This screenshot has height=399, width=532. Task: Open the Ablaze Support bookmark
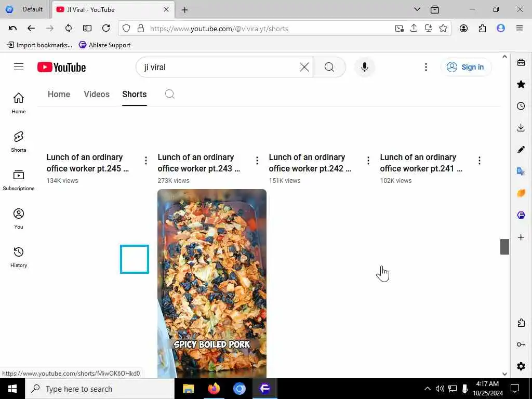104,45
